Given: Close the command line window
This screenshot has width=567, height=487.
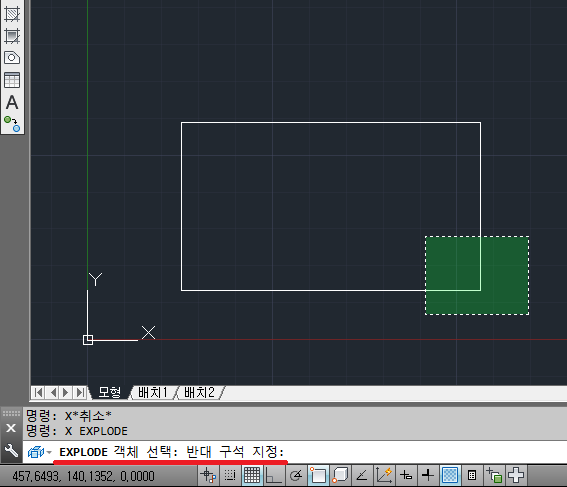Looking at the screenshot, I should 11,428.
